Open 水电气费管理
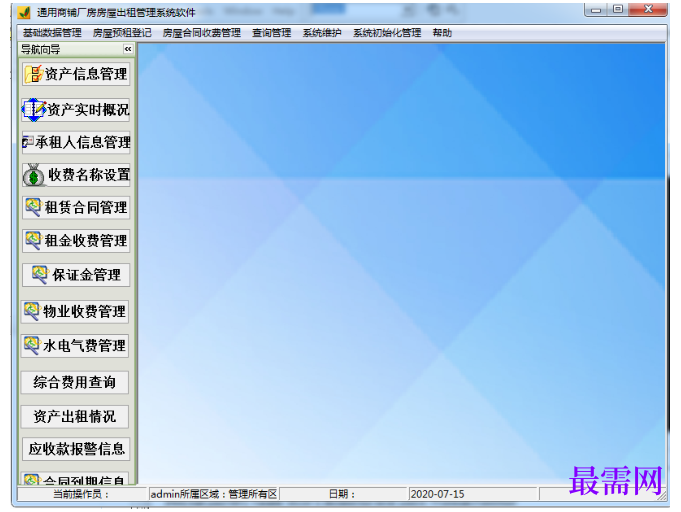The image size is (681, 512). pyautogui.click(x=75, y=346)
